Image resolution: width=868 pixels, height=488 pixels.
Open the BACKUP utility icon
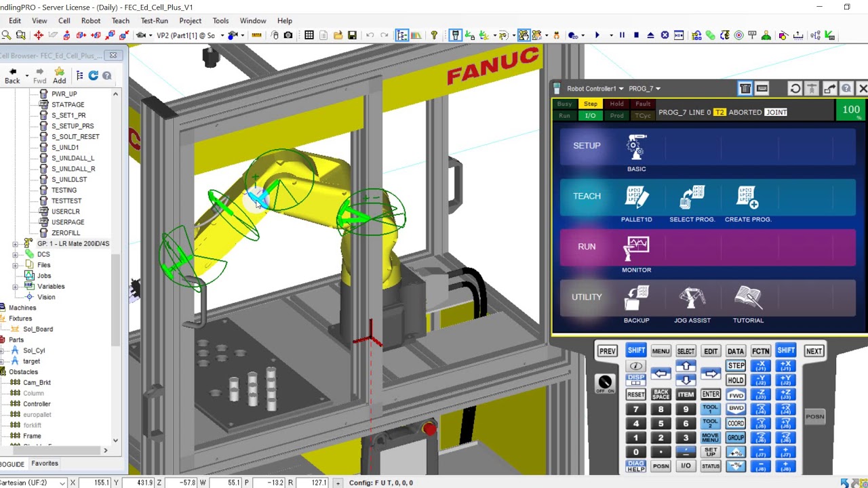click(x=636, y=298)
